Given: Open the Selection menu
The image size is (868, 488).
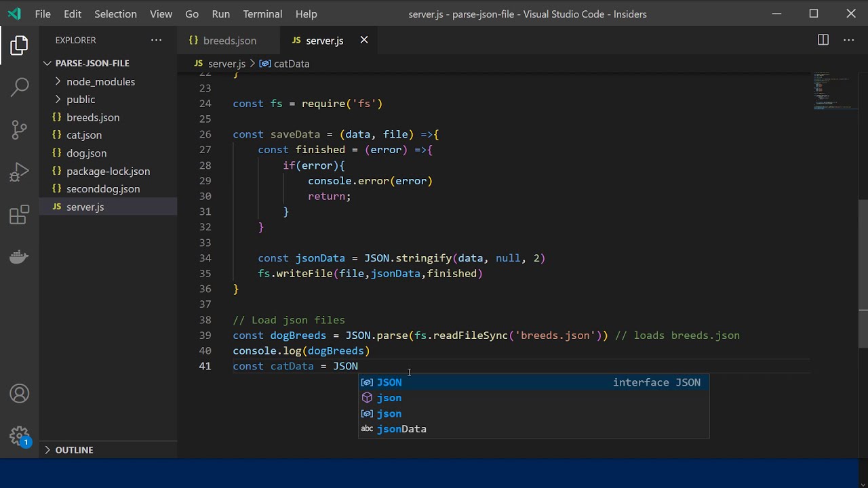Looking at the screenshot, I should click(x=115, y=14).
